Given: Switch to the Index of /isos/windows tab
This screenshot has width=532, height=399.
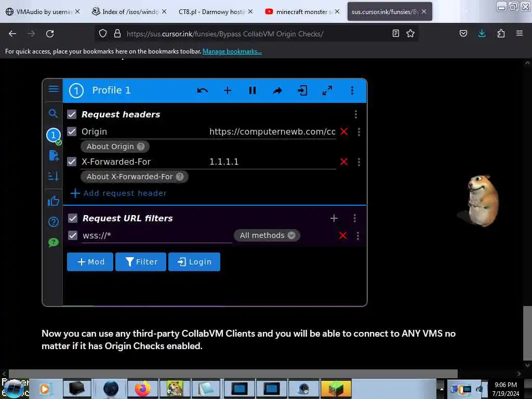Looking at the screenshot, I should coord(129,11).
